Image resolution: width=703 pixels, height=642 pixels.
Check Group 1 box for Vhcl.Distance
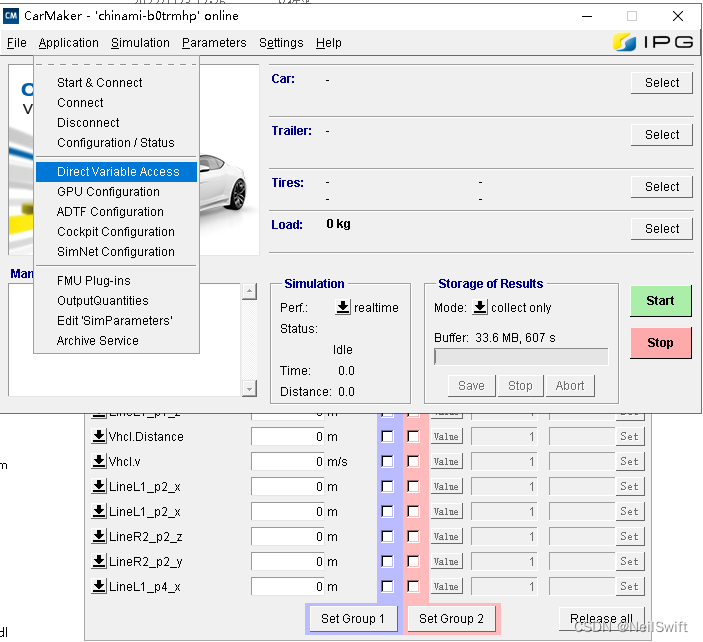coord(387,436)
